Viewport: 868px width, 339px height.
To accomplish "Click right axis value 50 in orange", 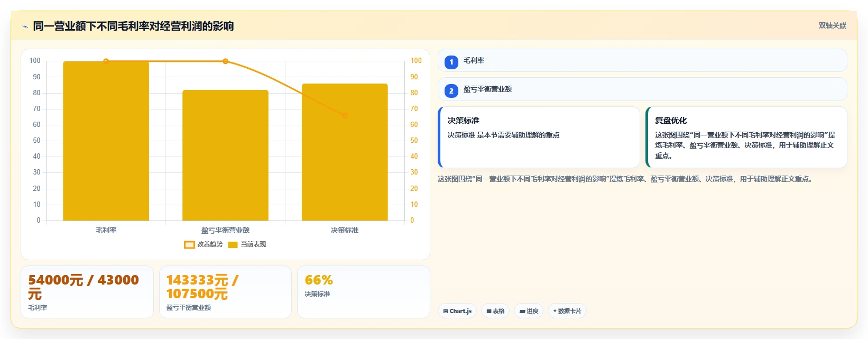I will click(414, 141).
